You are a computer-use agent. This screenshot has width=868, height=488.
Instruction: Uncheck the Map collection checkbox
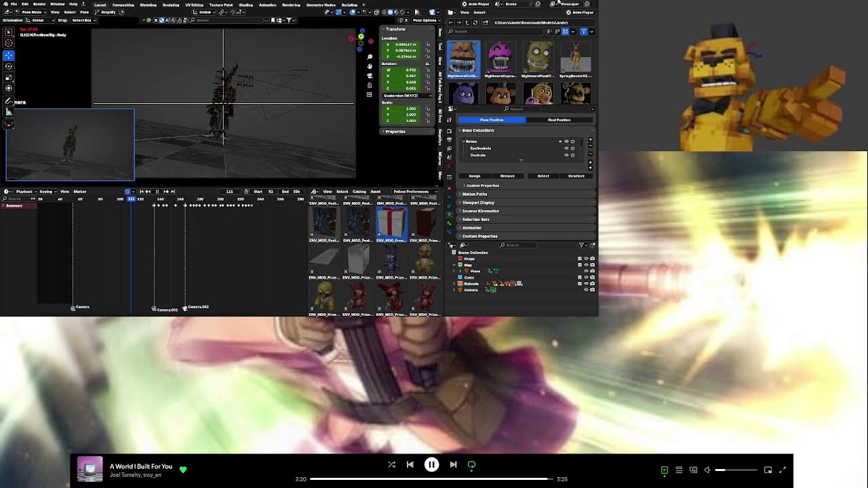(x=580, y=265)
